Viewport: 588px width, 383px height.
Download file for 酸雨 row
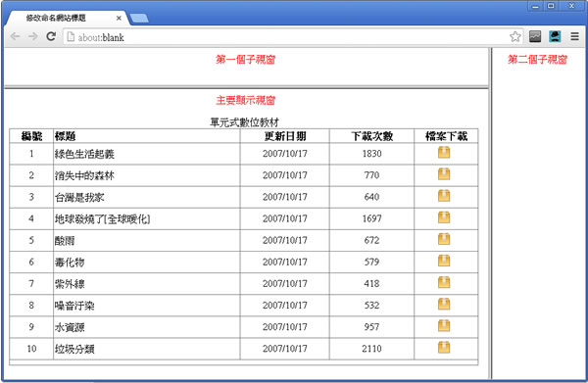(x=444, y=239)
